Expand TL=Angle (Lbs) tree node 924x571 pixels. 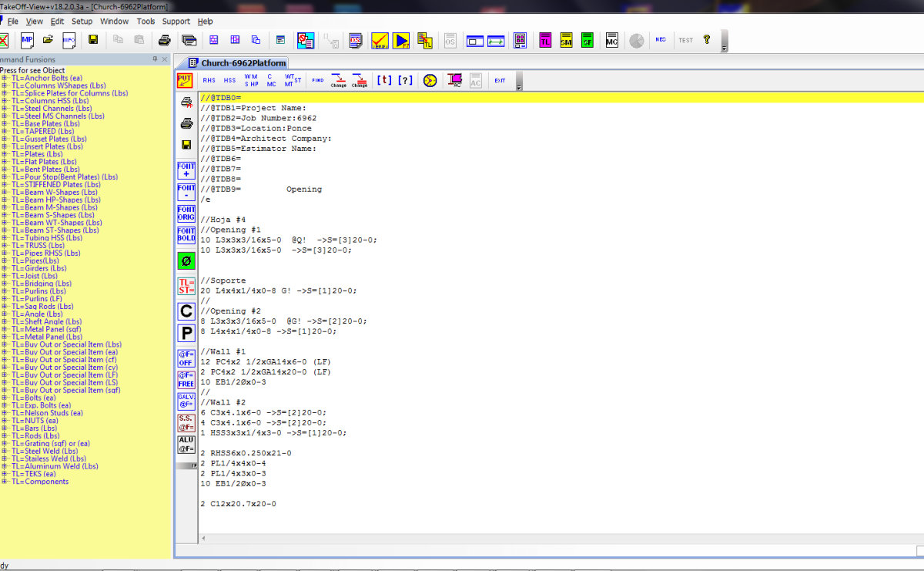click(x=4, y=314)
